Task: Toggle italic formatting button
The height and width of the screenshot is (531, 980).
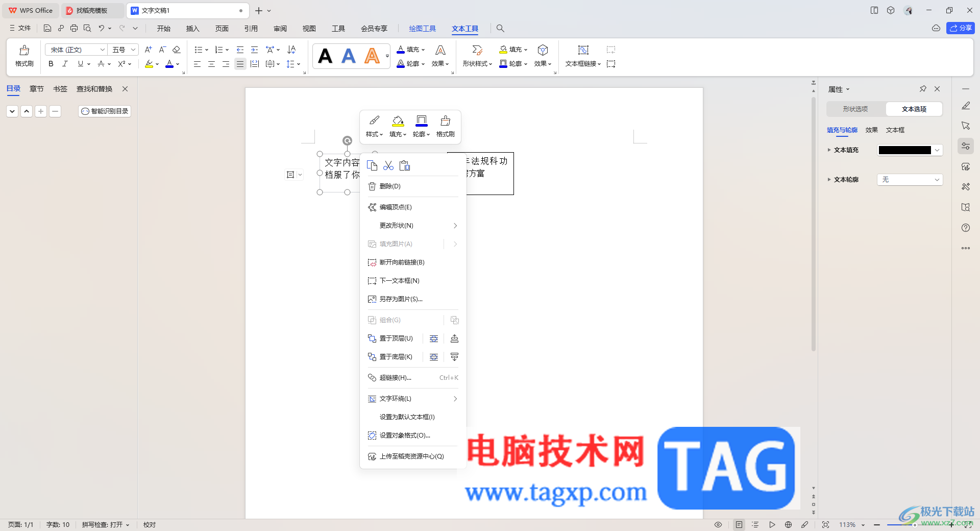Action: coord(65,64)
